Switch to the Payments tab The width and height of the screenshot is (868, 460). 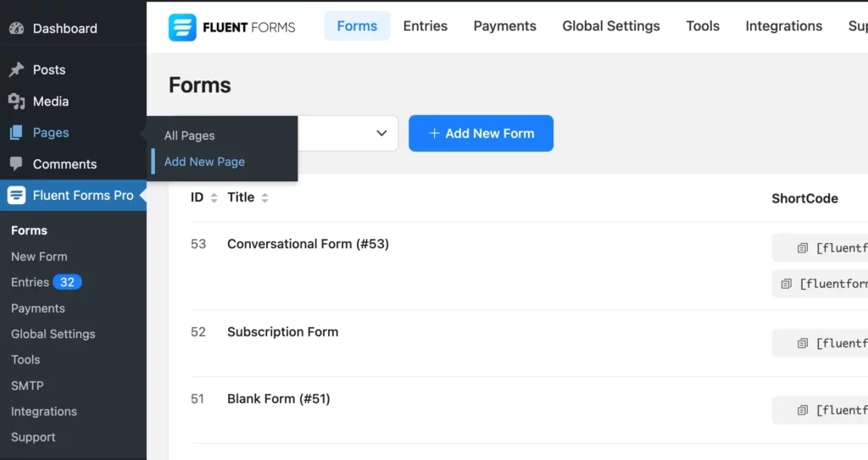coord(505,26)
